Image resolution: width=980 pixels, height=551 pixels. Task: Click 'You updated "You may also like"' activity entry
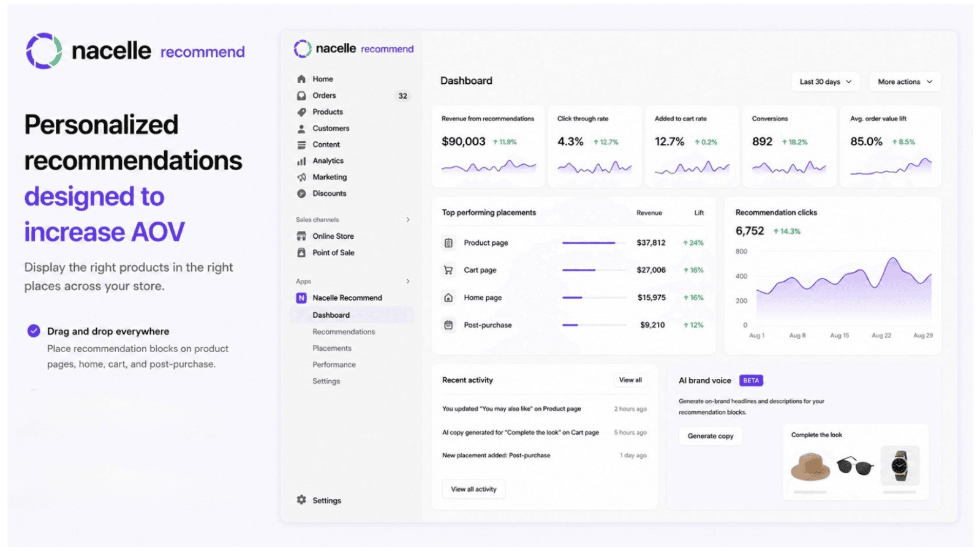(x=511, y=409)
